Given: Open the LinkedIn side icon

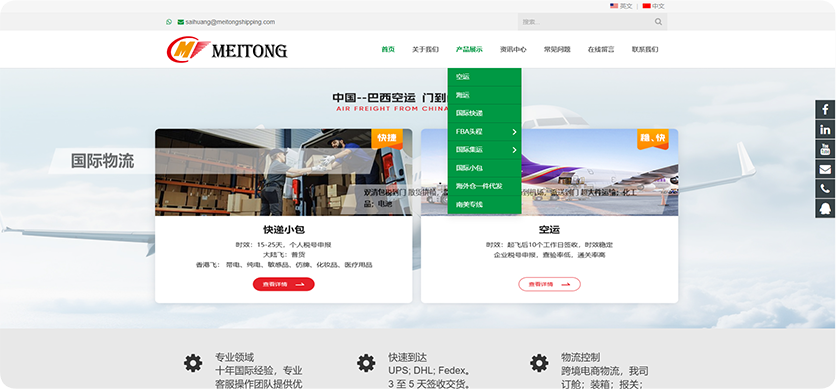Looking at the screenshot, I should [825, 129].
